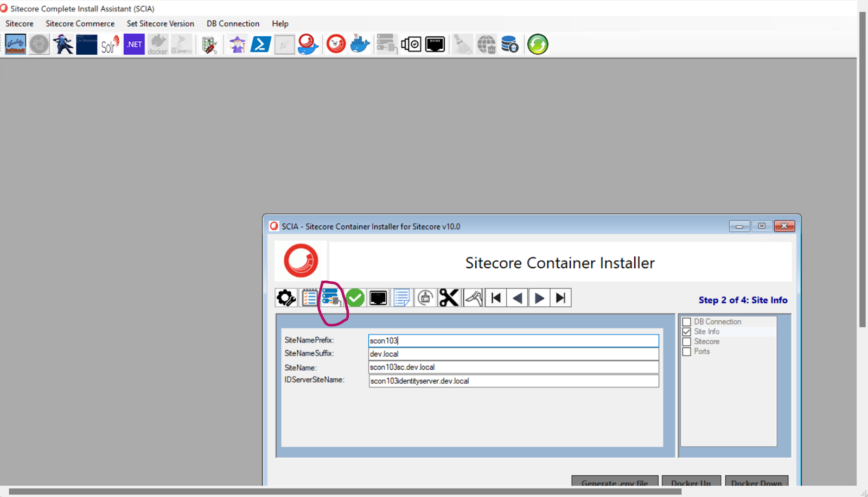The height and width of the screenshot is (497, 868).
Task: Open the Help menu
Action: (280, 24)
